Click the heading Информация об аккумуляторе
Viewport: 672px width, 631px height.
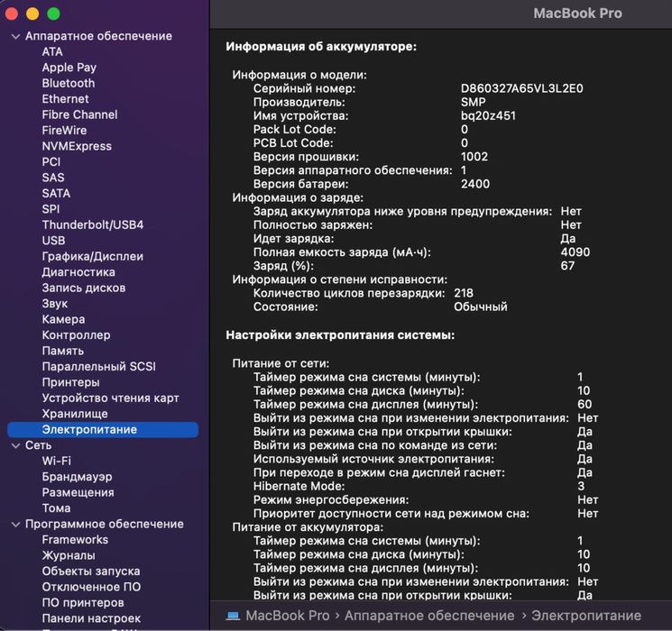(x=321, y=46)
